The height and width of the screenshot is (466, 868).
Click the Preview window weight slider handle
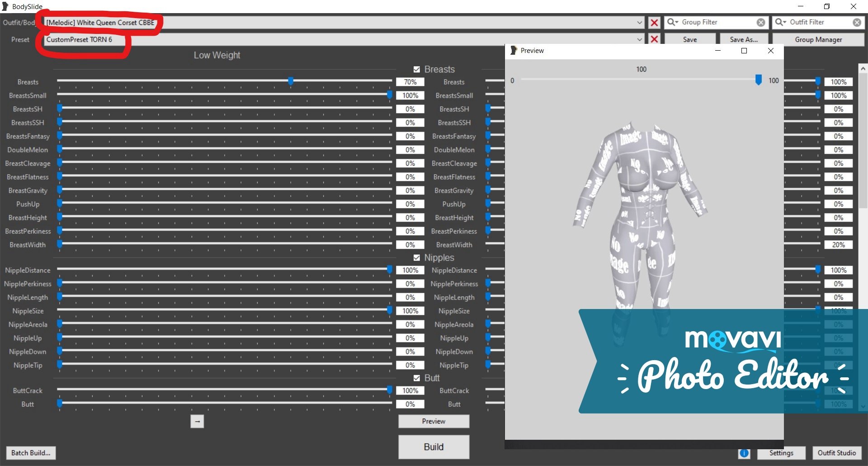(759, 80)
